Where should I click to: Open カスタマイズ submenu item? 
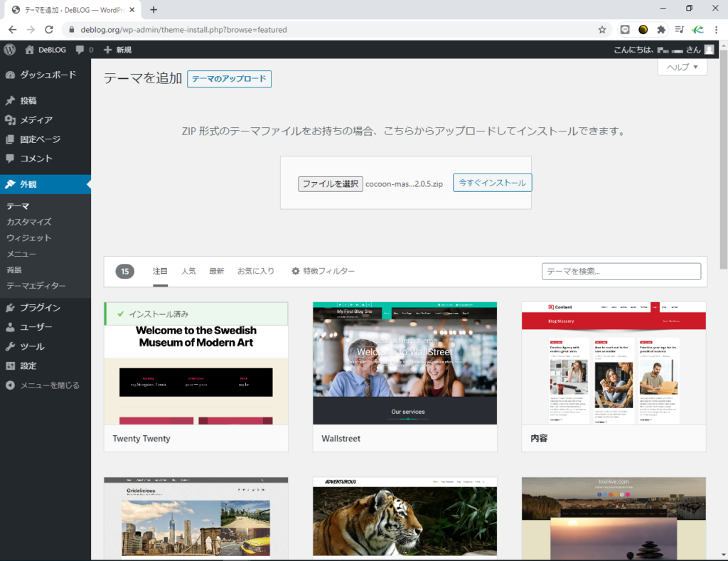[28, 222]
